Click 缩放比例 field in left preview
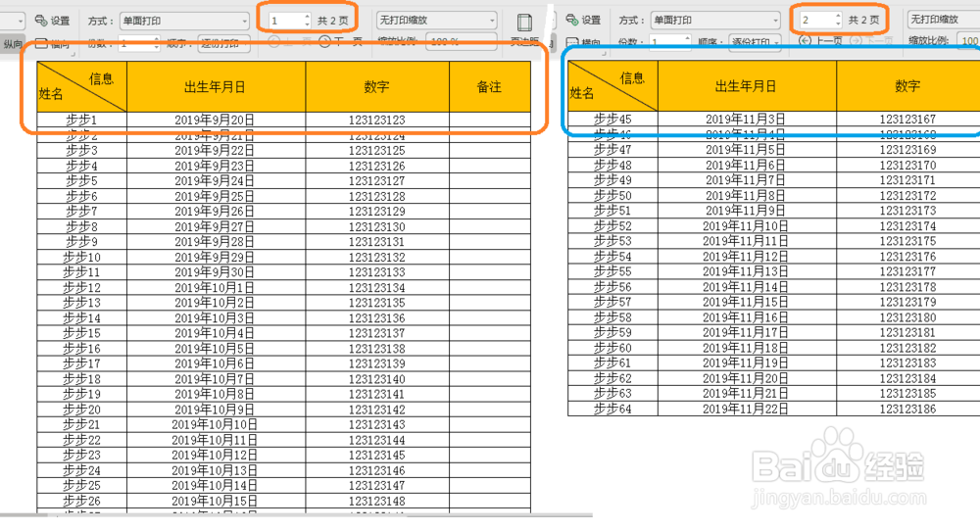 (462, 42)
